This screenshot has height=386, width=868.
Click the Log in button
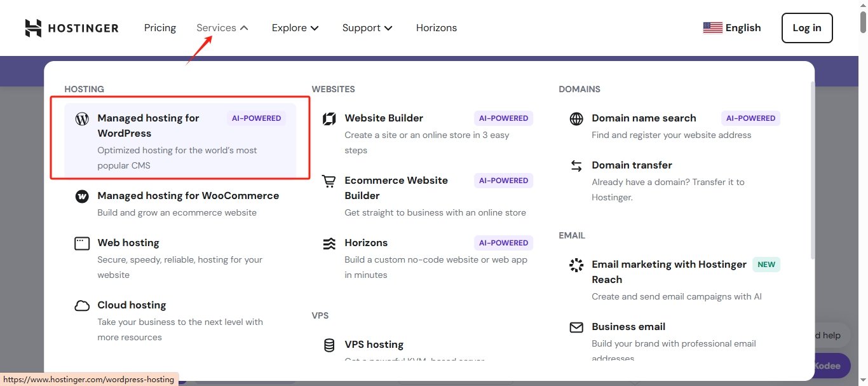(807, 28)
